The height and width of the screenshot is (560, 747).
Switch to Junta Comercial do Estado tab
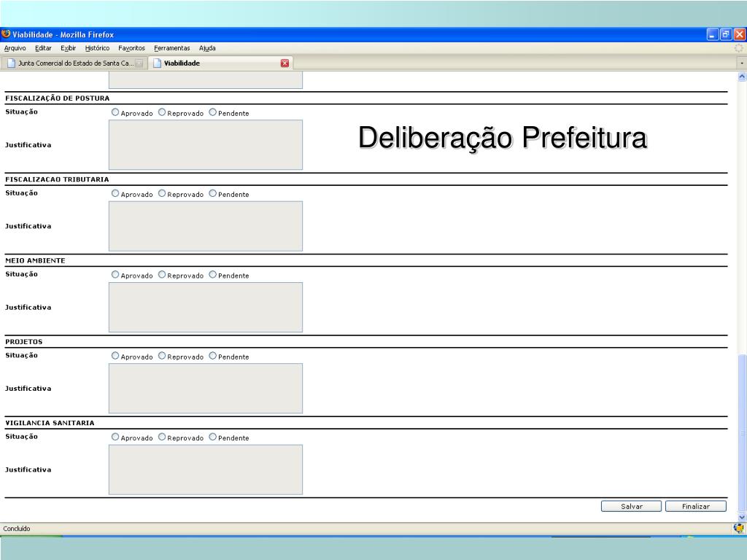(x=73, y=63)
